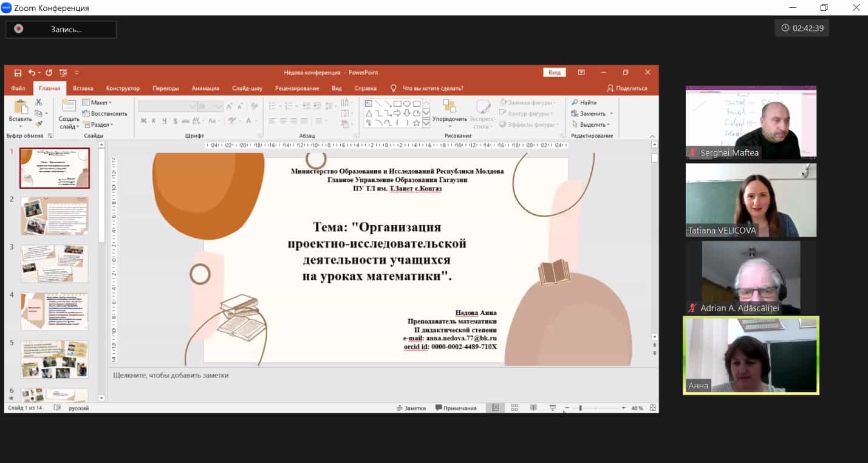Image resolution: width=868 pixels, height=463 pixels.
Task: Switch to slide sorter view icon
Action: coord(514,408)
